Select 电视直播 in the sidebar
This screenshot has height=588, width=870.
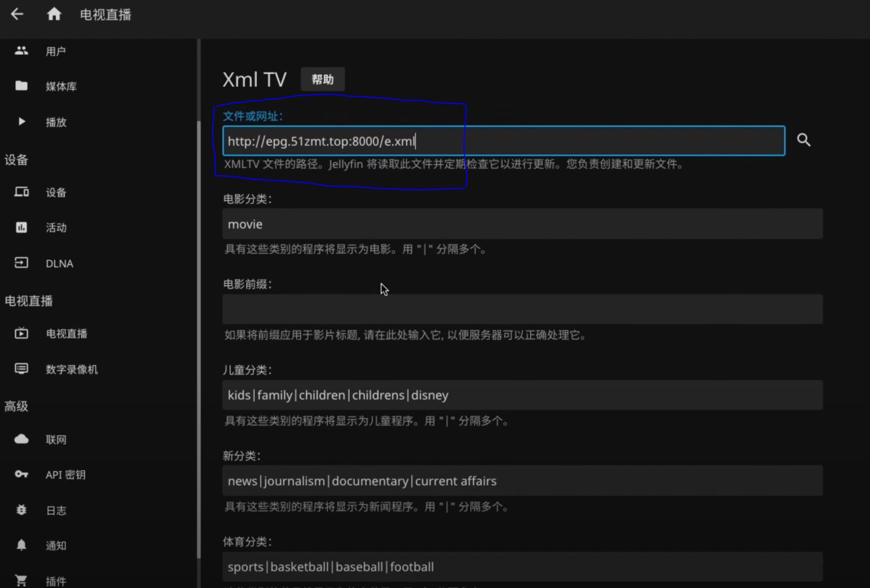tap(66, 334)
